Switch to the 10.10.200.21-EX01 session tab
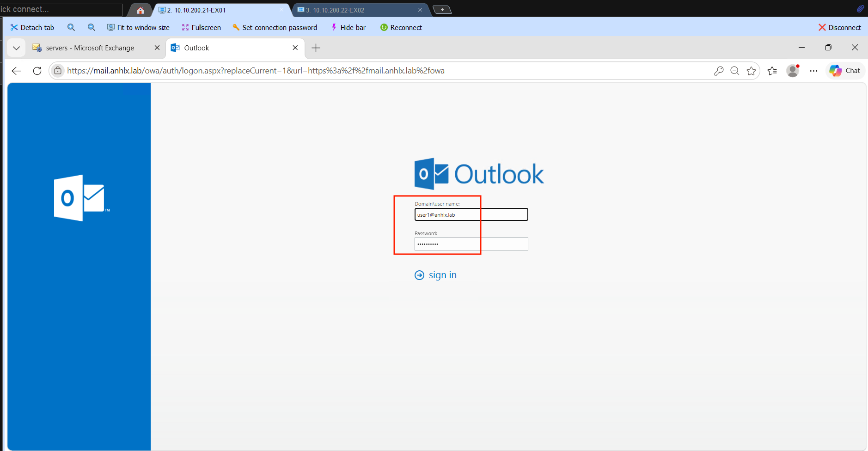 pyautogui.click(x=222, y=10)
